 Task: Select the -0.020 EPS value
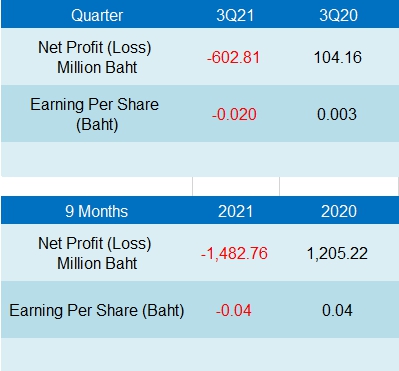point(234,114)
